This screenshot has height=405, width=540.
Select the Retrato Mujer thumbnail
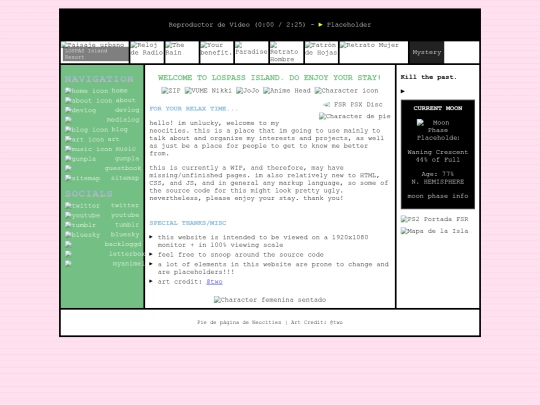[x=374, y=52]
